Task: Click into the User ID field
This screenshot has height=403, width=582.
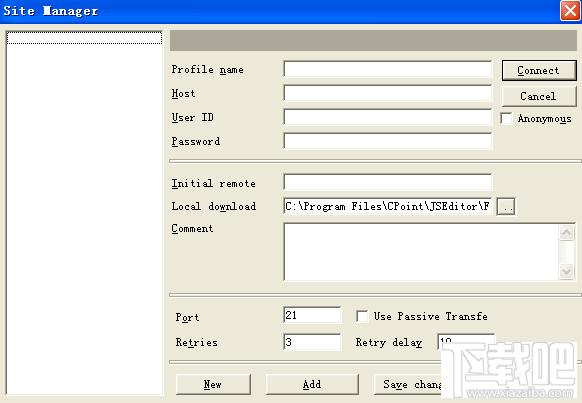Action: coord(388,117)
